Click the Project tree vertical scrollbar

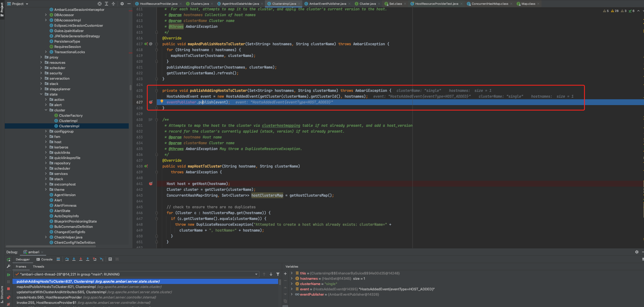click(x=130, y=87)
